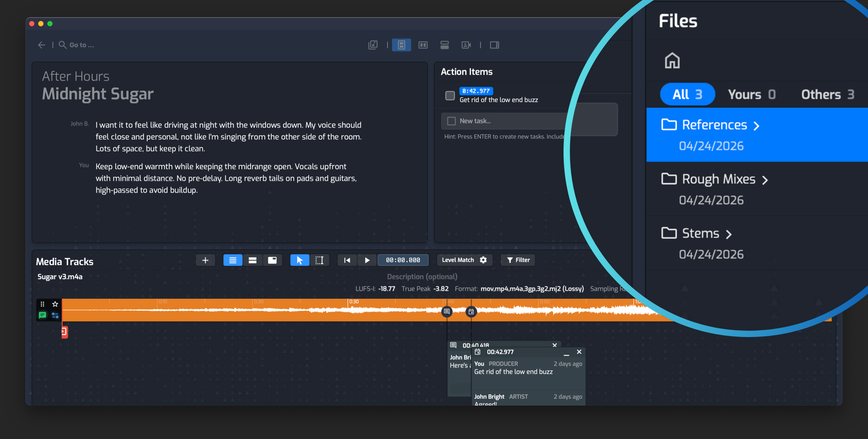Click the comment marker on the waveform
The height and width of the screenshot is (439, 868).
click(447, 312)
